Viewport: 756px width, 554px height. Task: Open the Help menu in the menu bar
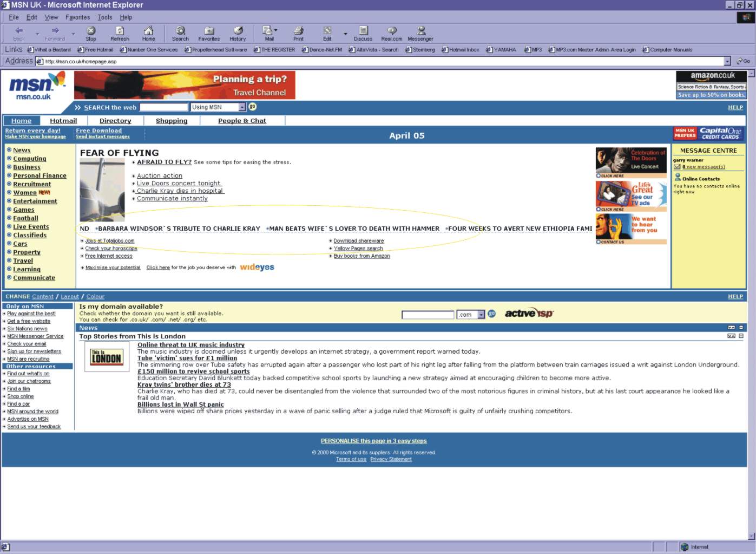[x=126, y=17]
